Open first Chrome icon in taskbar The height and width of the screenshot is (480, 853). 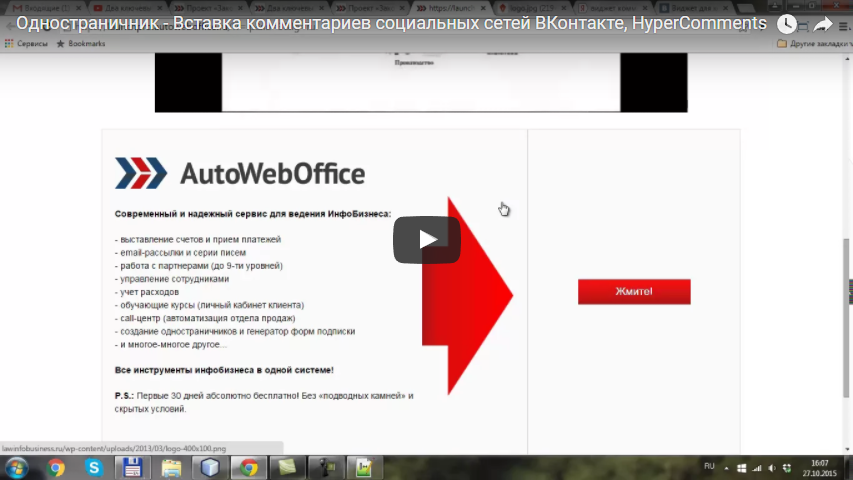point(55,468)
